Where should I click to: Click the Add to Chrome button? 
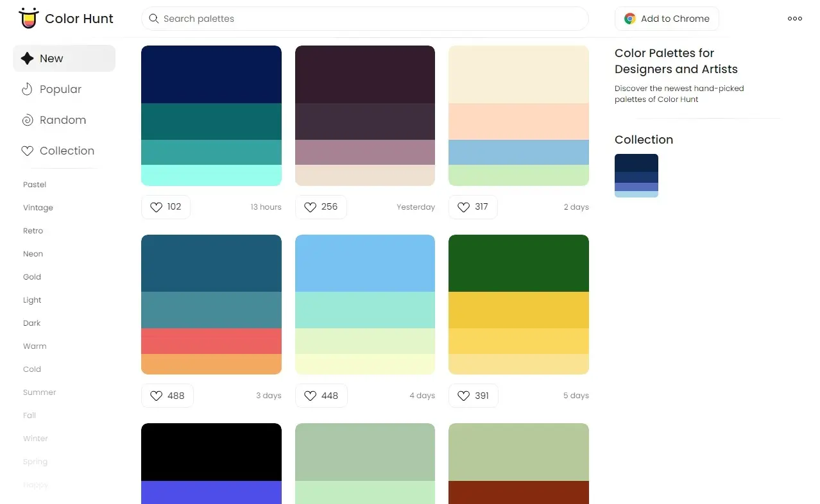pos(667,19)
